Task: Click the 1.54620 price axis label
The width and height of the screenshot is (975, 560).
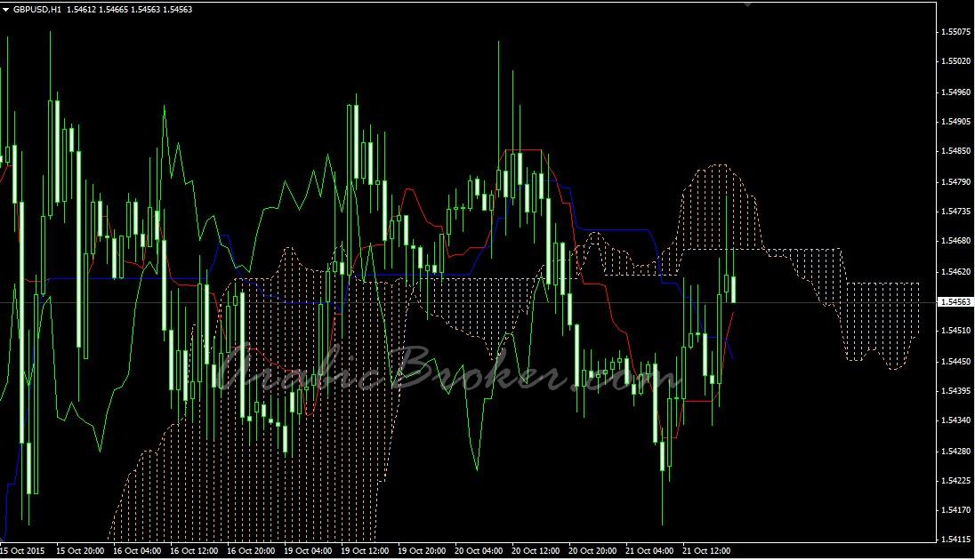Action: (955, 272)
